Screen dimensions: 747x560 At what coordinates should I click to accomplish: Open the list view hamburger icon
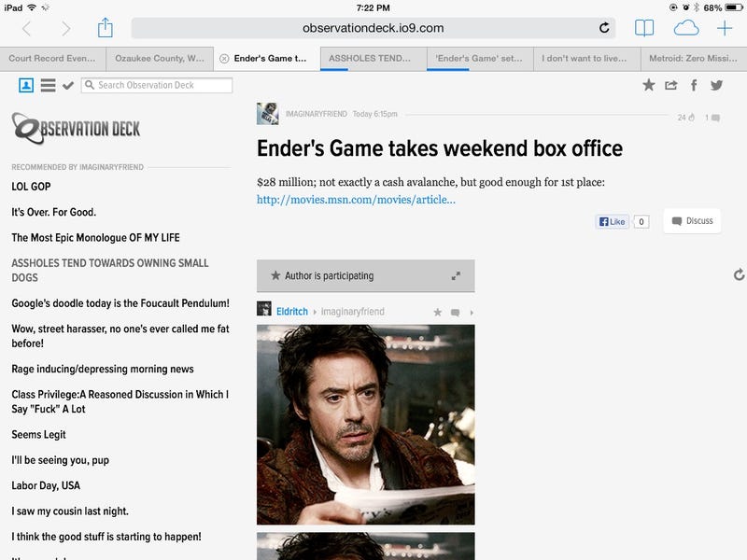(49, 85)
